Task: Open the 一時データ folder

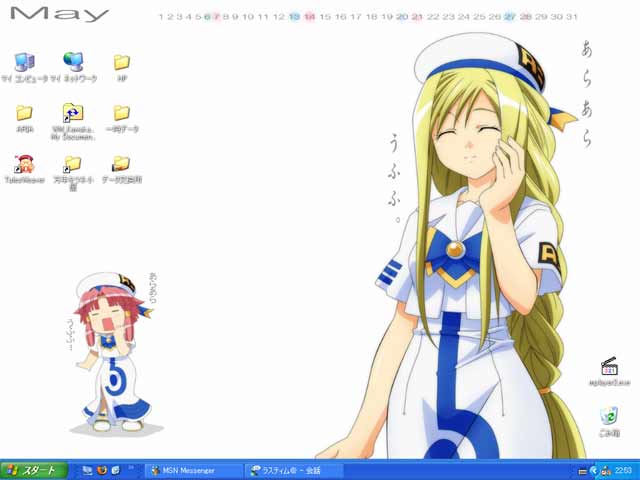Action: point(122,113)
